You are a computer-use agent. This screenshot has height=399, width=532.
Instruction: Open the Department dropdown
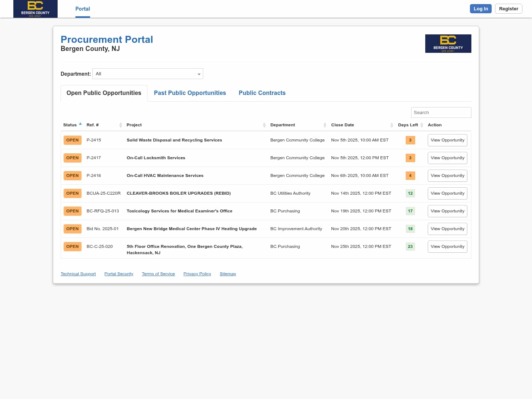(148, 74)
